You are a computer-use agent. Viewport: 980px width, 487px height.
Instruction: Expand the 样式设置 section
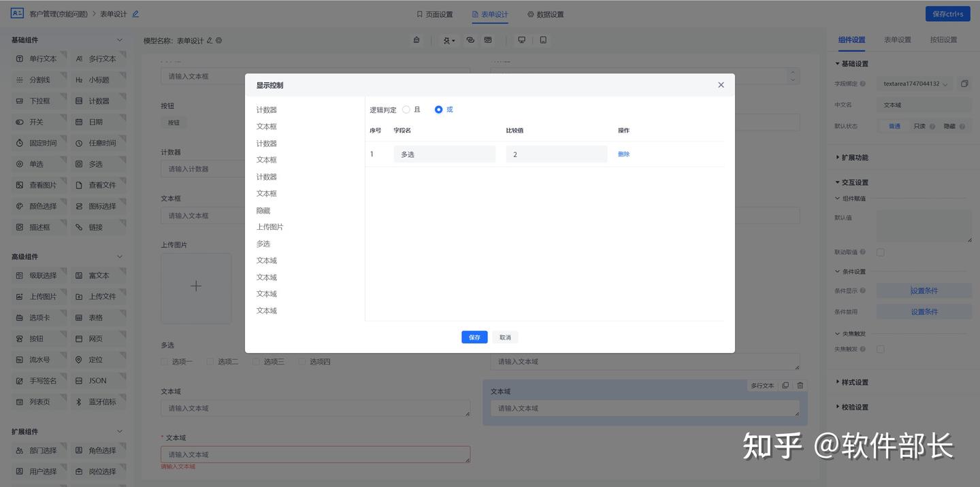point(855,382)
